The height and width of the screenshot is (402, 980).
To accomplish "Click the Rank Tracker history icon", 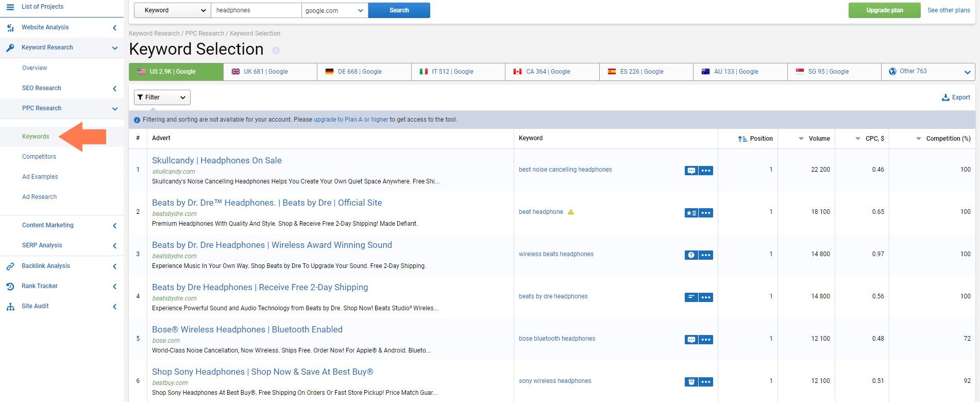I will [x=10, y=286].
